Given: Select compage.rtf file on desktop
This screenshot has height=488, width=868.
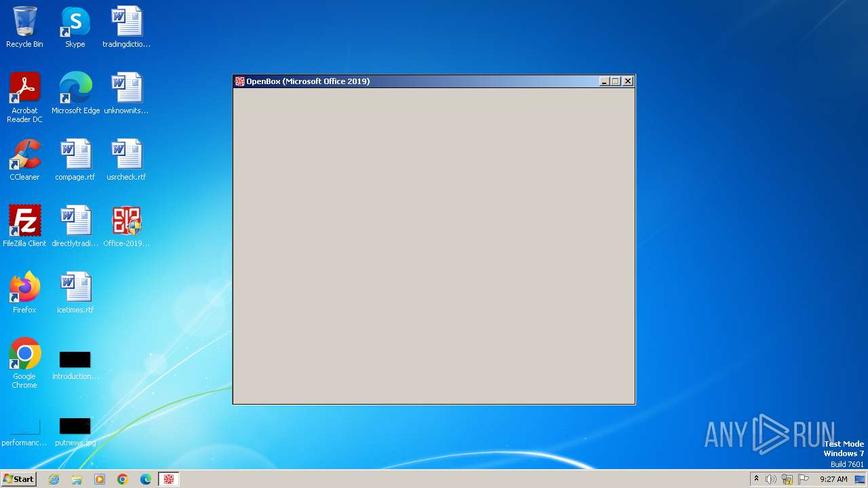Looking at the screenshot, I should tap(75, 160).
